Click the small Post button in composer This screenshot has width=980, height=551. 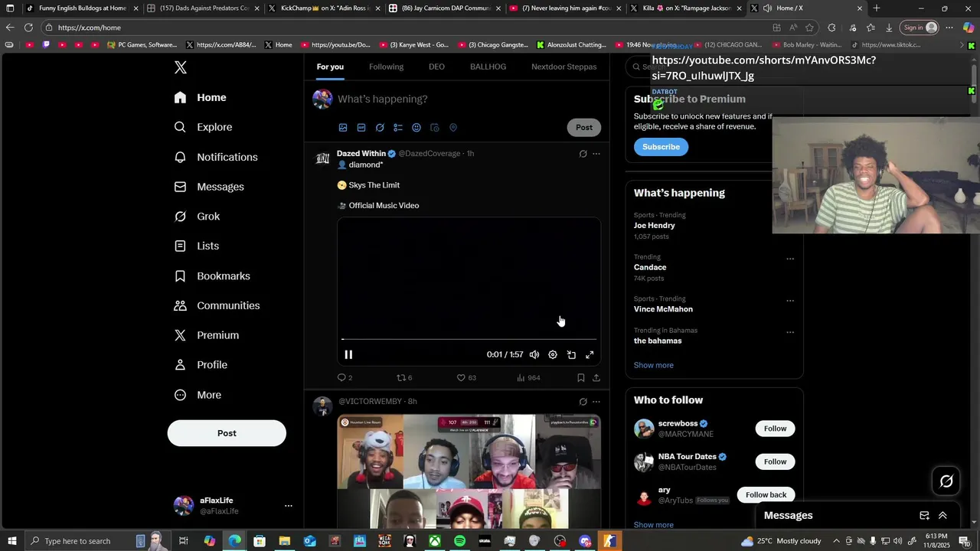coord(584,128)
